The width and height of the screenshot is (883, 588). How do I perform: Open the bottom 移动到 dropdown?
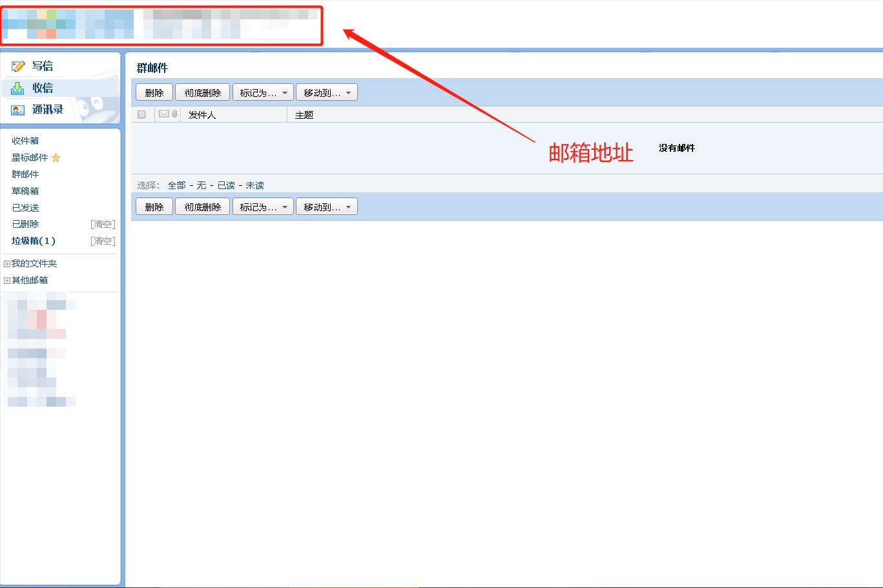click(x=326, y=206)
